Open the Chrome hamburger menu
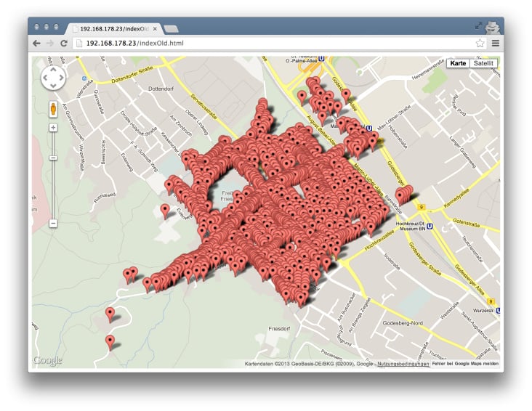 click(496, 43)
